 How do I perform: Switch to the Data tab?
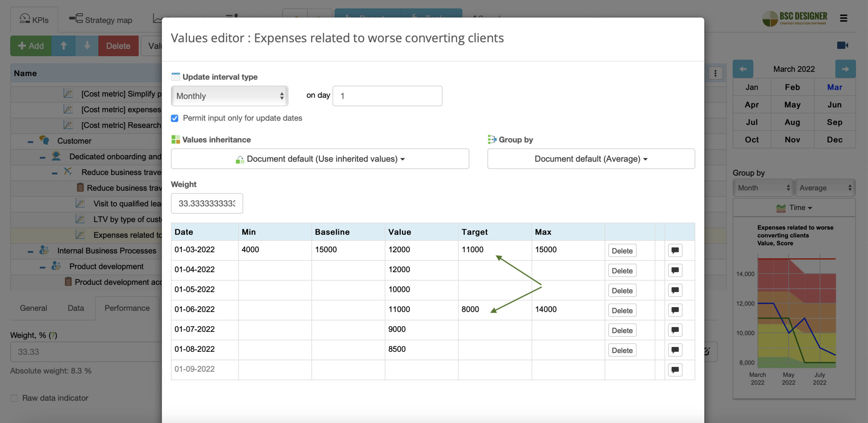[x=76, y=308]
